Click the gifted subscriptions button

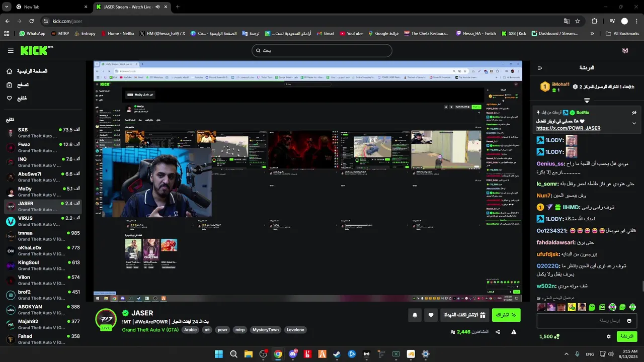tap(465, 315)
